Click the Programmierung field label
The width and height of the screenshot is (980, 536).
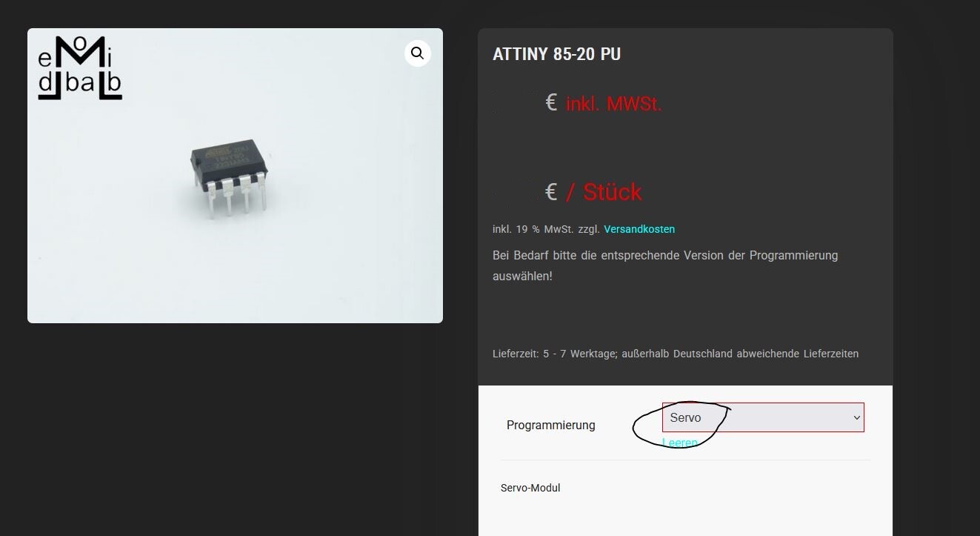[x=550, y=425]
